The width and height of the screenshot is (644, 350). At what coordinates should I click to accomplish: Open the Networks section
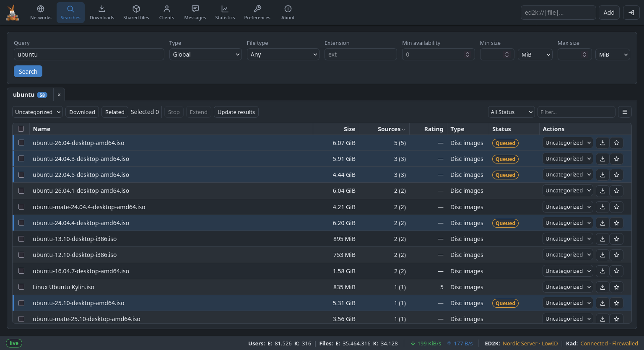pos(41,13)
